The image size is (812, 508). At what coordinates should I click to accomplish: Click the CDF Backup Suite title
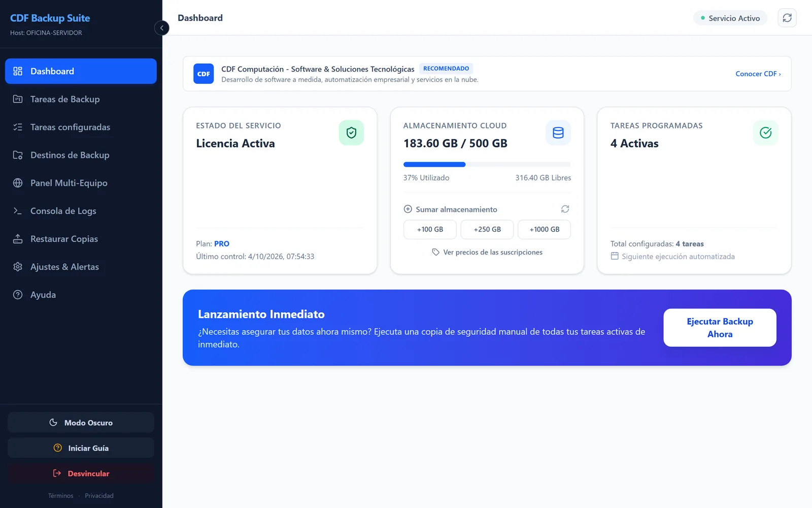click(x=50, y=18)
